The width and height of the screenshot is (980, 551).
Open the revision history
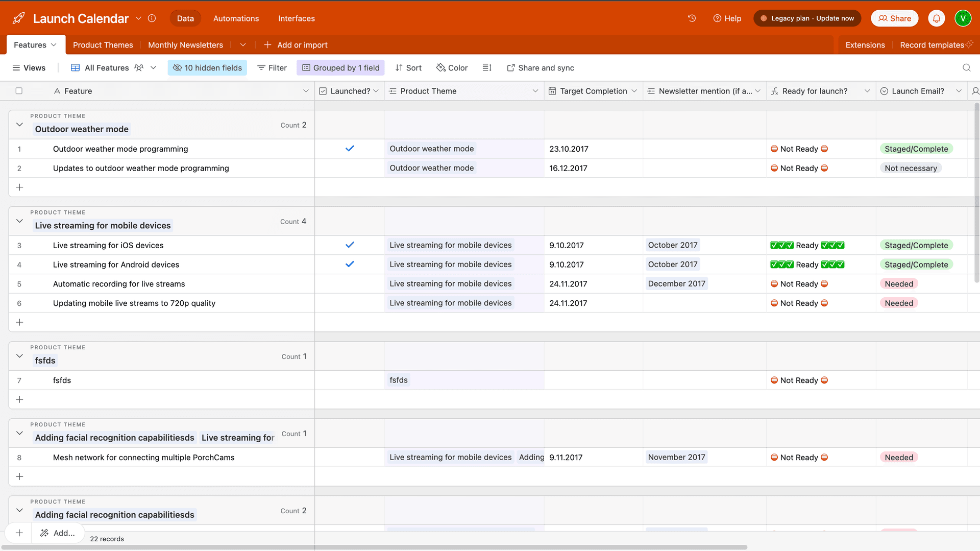click(x=692, y=18)
